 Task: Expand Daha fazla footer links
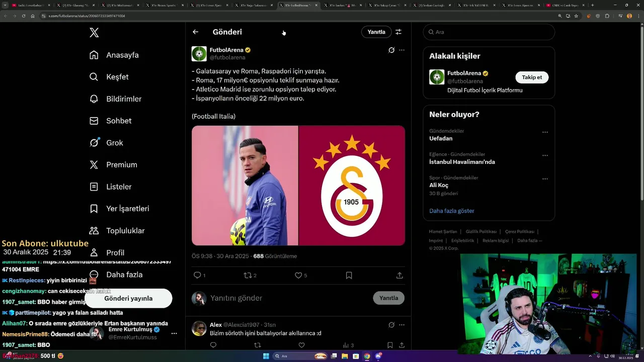coord(529,240)
